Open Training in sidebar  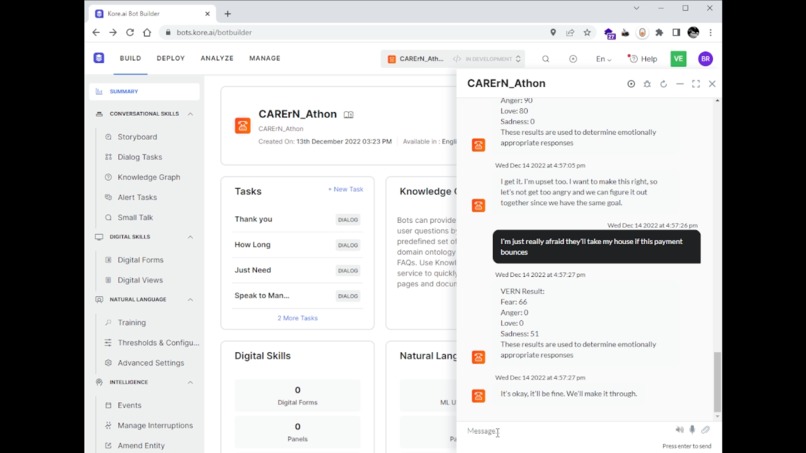coord(131,322)
